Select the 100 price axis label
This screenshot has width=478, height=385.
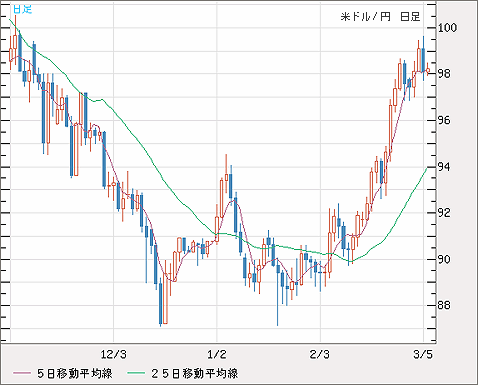click(447, 27)
